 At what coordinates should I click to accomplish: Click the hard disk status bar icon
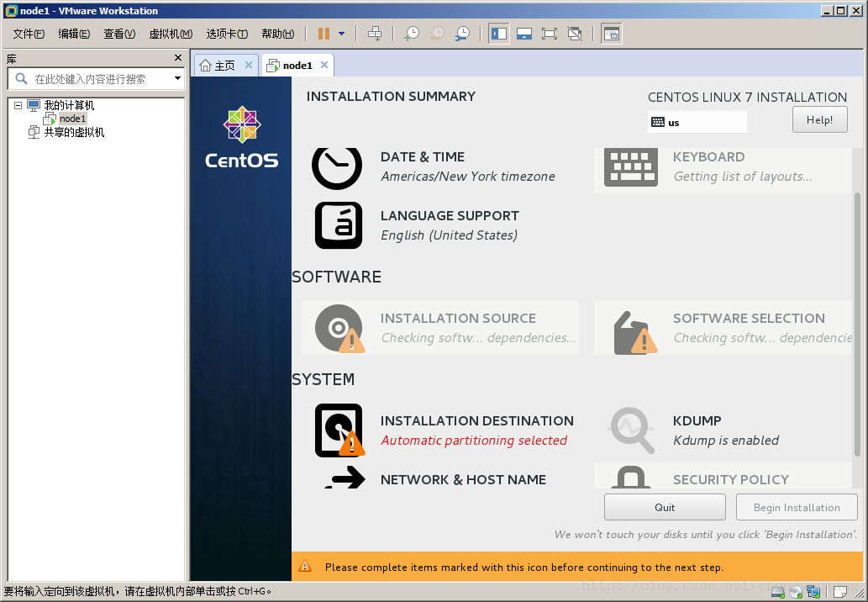coord(778,592)
